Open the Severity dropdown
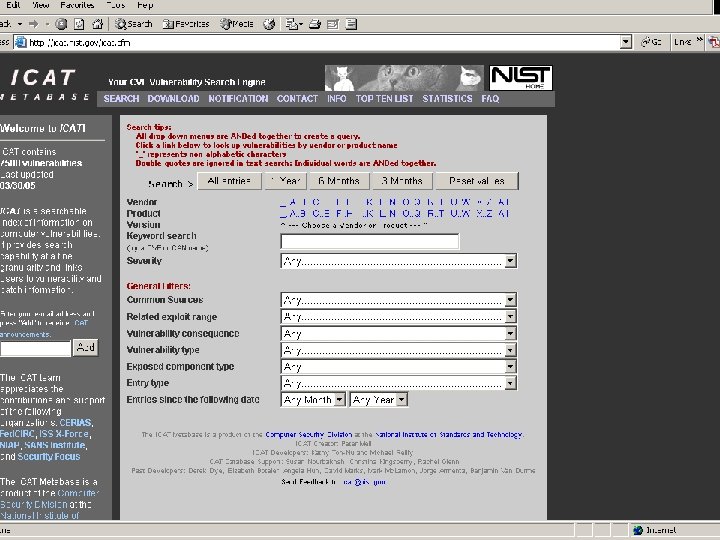Viewport: 720px width, 540px height. tap(399, 261)
